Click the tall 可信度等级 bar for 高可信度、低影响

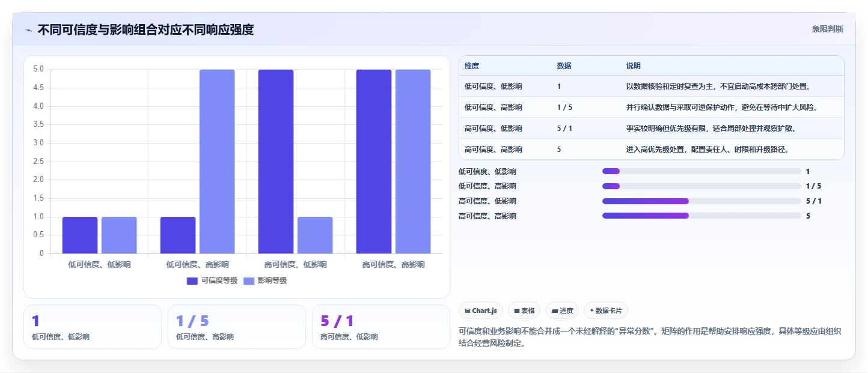276,162
